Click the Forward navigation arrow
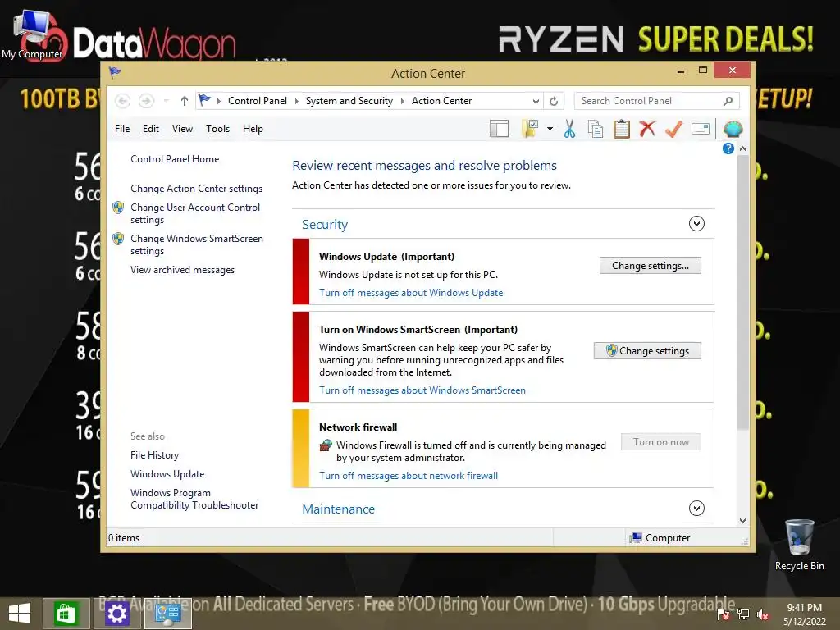 146,101
